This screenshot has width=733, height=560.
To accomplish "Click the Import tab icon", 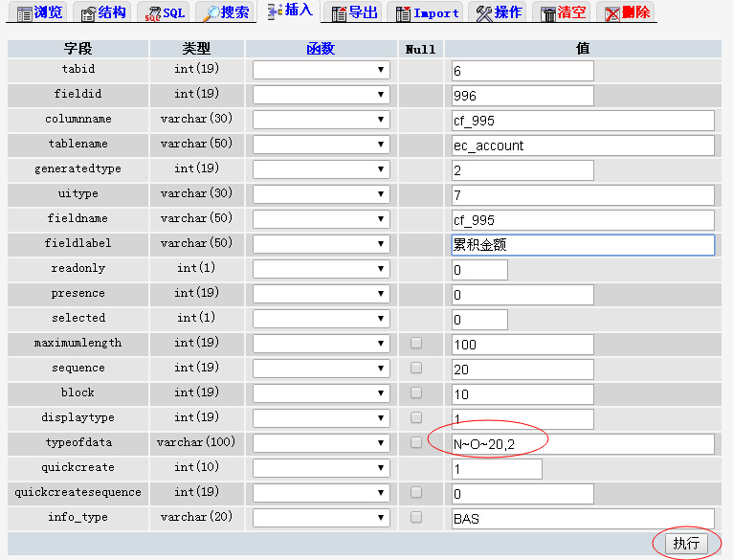I will coord(403,14).
